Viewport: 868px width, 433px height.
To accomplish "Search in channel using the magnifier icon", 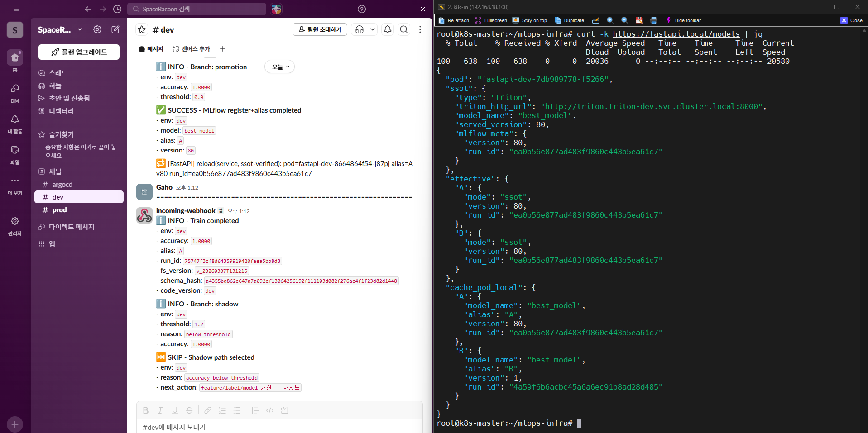I will 404,29.
